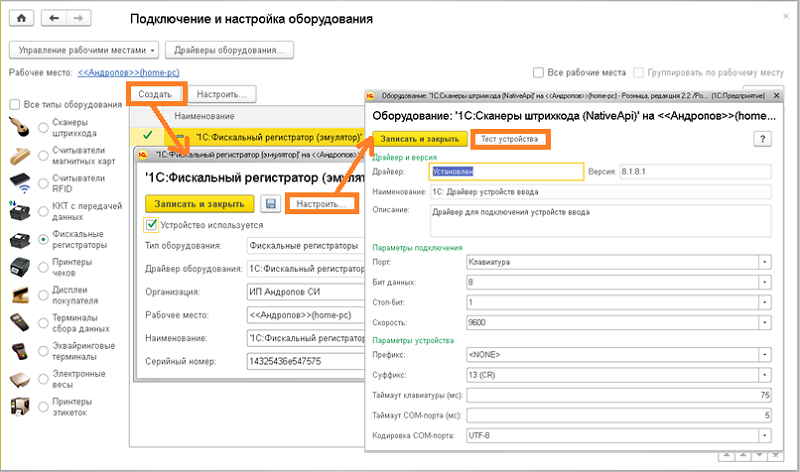Select the barcode scanner device icon
This screenshot has width=800, height=472.
pos(19,127)
